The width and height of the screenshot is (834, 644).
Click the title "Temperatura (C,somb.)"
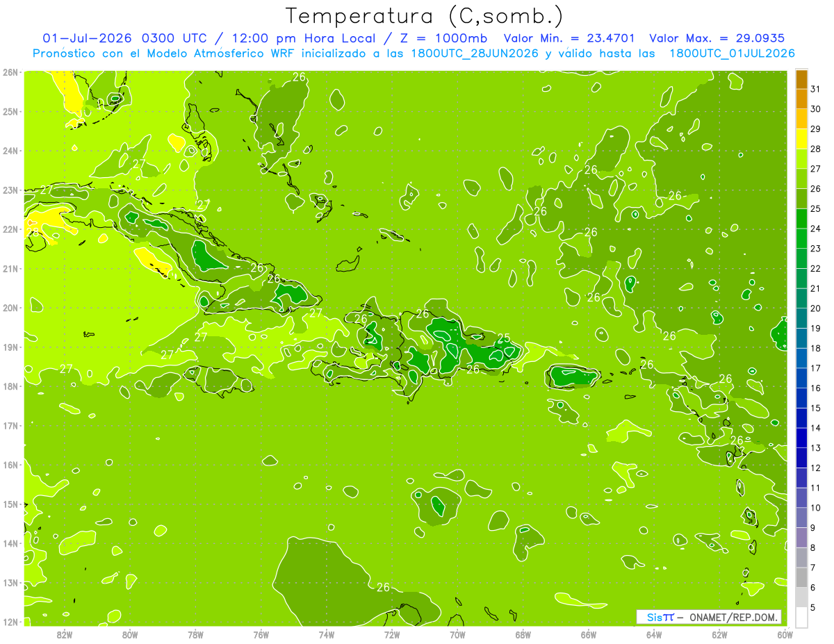click(425, 16)
